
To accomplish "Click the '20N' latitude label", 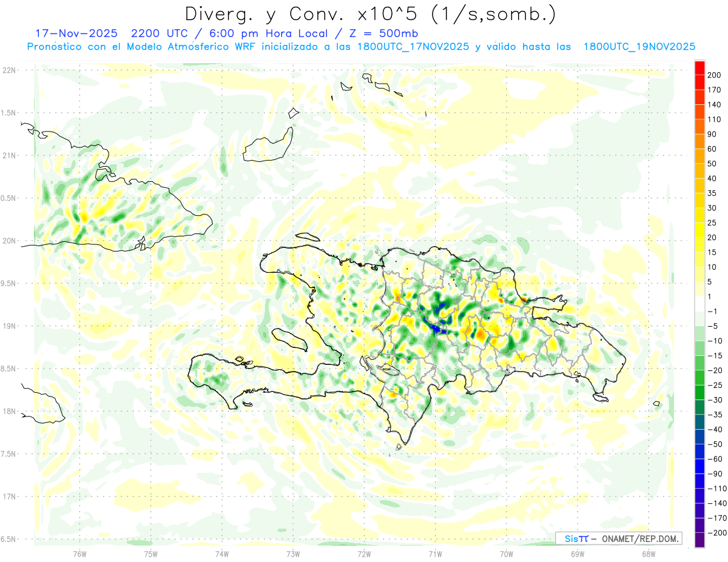I will 8,241.
